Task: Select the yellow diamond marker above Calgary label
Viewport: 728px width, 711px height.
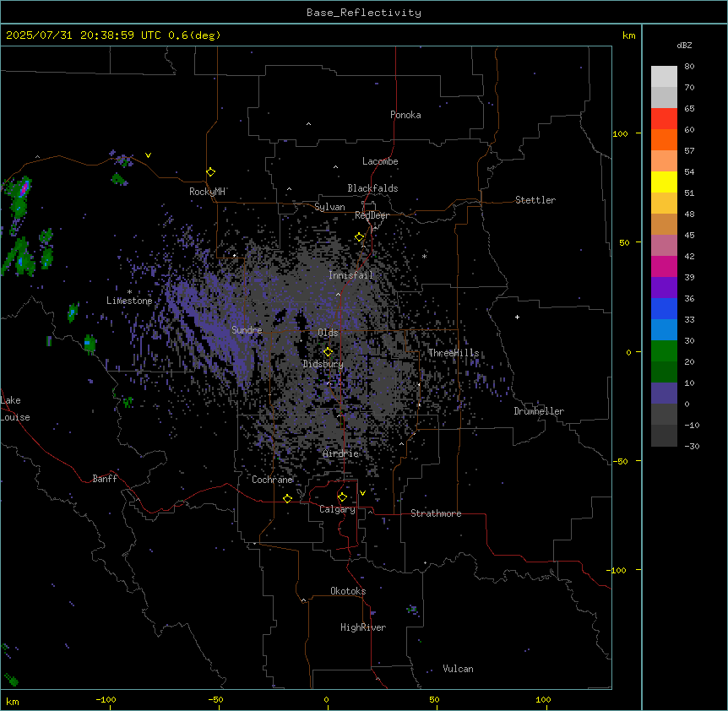Action: click(x=342, y=497)
